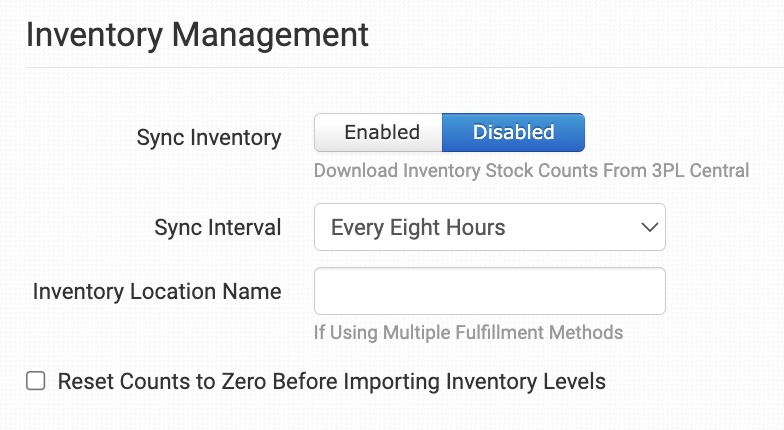This screenshot has height=430, width=784.
Task: Open the Sync Interval dropdown
Action: pos(489,228)
